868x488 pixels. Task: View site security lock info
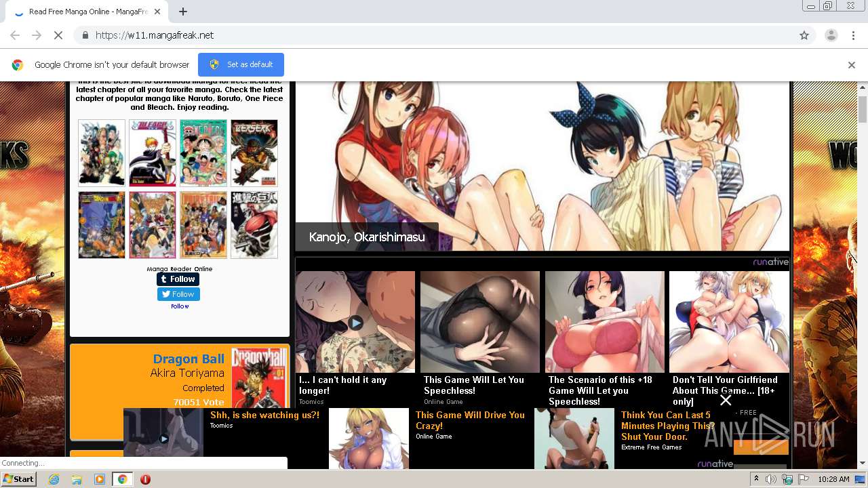click(x=85, y=35)
